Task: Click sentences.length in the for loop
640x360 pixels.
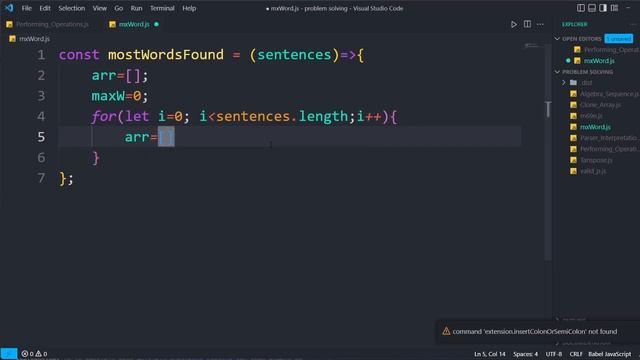Action: [x=282, y=116]
